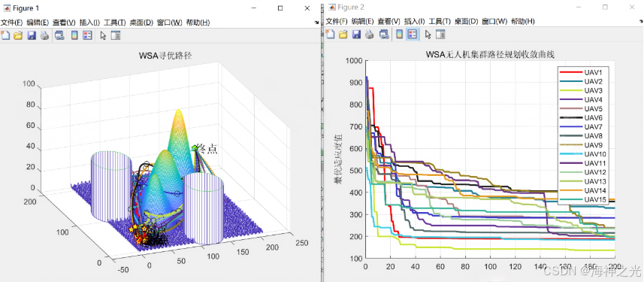Insert colorbar using Figure 1 toolbar icon

pos(74,36)
